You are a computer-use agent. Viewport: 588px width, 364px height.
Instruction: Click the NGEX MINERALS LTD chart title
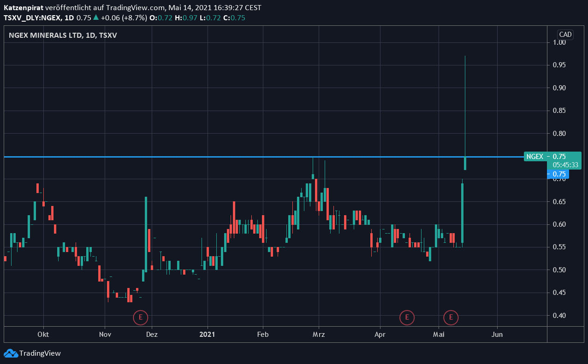63,35
